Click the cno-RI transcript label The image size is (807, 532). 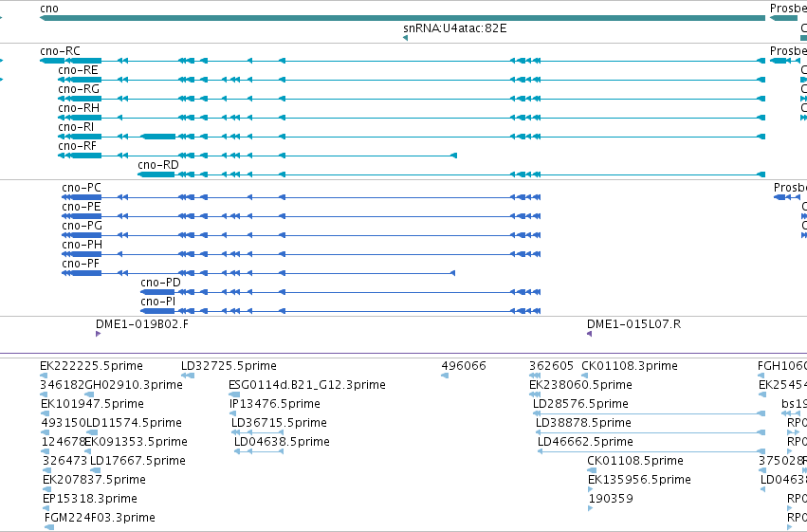click(x=76, y=127)
